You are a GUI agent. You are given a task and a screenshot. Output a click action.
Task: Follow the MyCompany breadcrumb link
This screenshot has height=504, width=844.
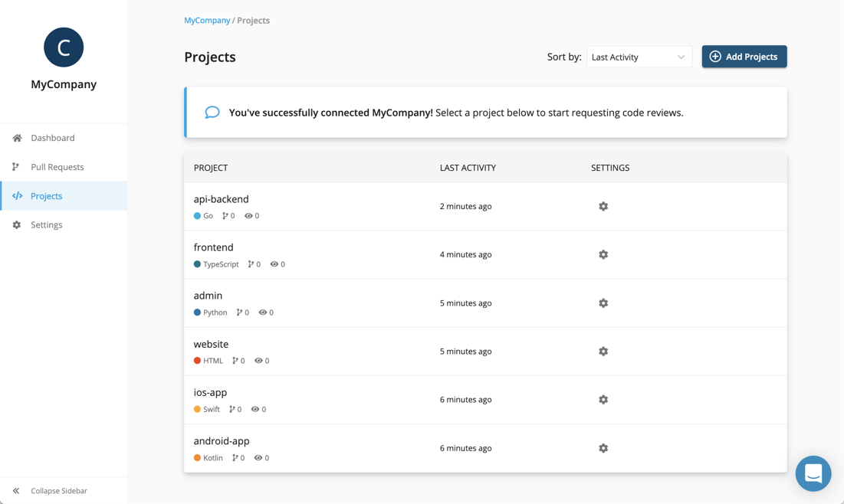pos(207,21)
